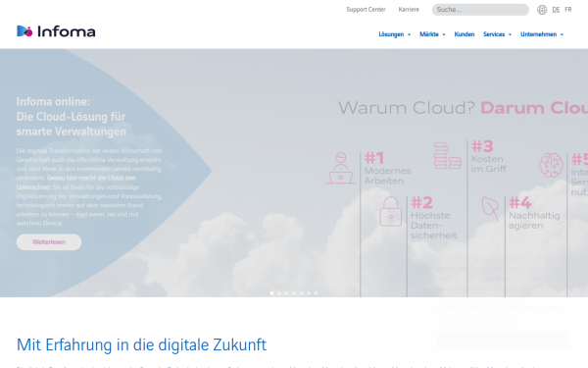Expand the Services menu

coord(497,34)
